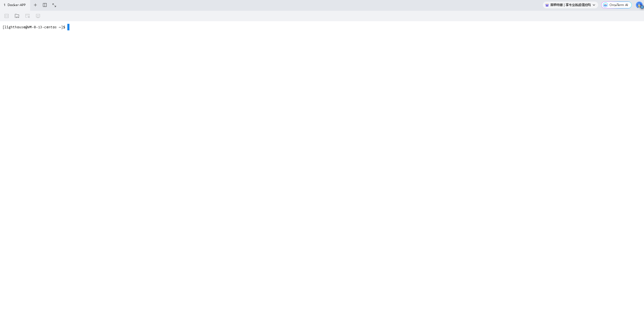Image resolution: width=644 pixels, height=324 pixels.
Task: Click the small badge on the avatar
Action: click(642, 7)
